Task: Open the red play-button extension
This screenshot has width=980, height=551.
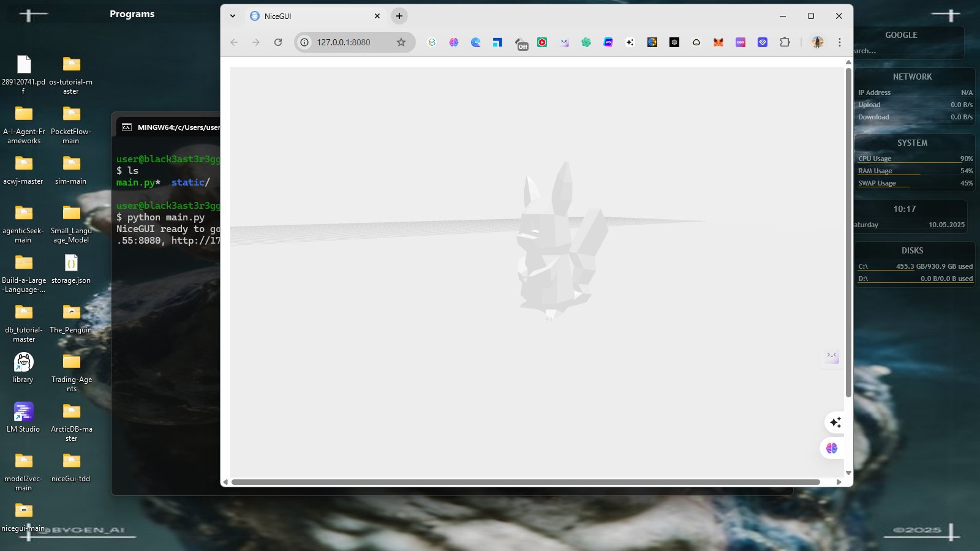Action: point(542,42)
